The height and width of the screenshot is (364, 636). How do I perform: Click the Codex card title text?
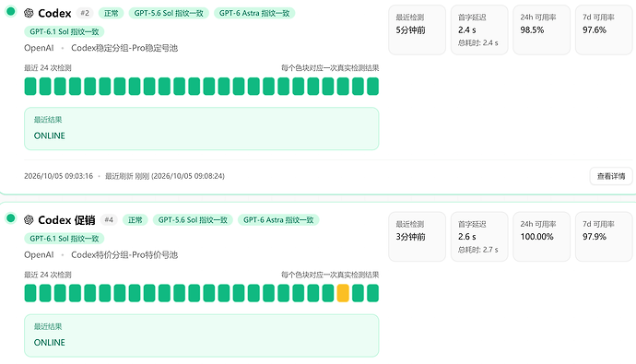[x=54, y=14]
